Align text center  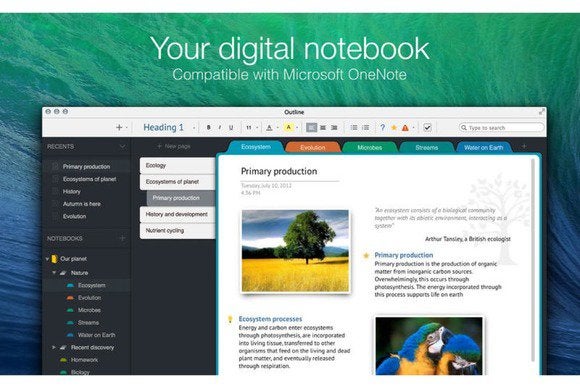coord(323,128)
